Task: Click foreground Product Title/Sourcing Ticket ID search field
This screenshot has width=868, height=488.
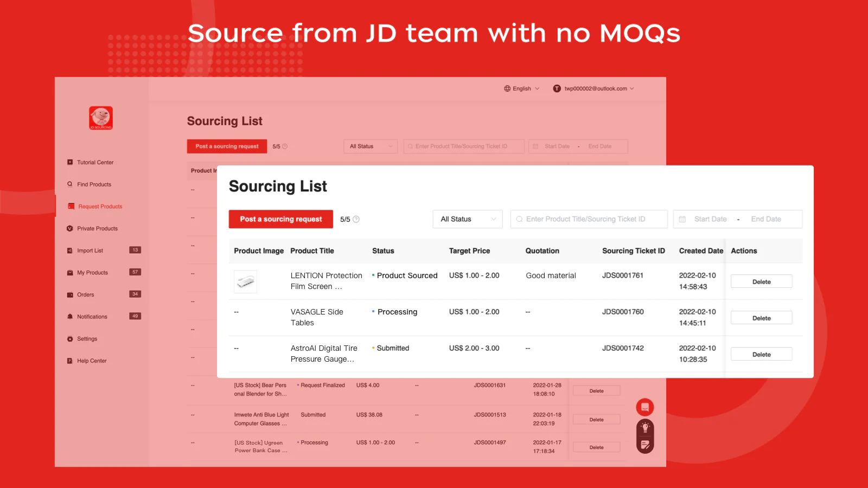Action: click(x=589, y=219)
